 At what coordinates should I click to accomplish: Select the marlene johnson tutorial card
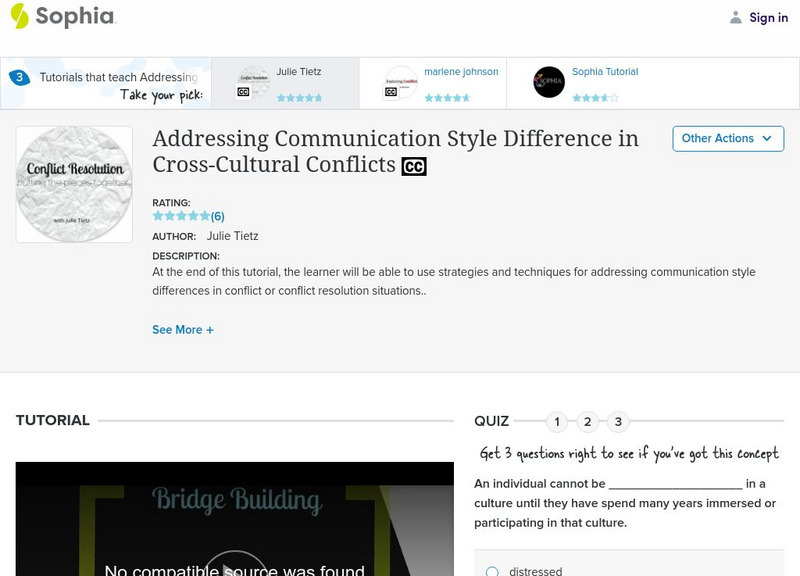(x=445, y=80)
